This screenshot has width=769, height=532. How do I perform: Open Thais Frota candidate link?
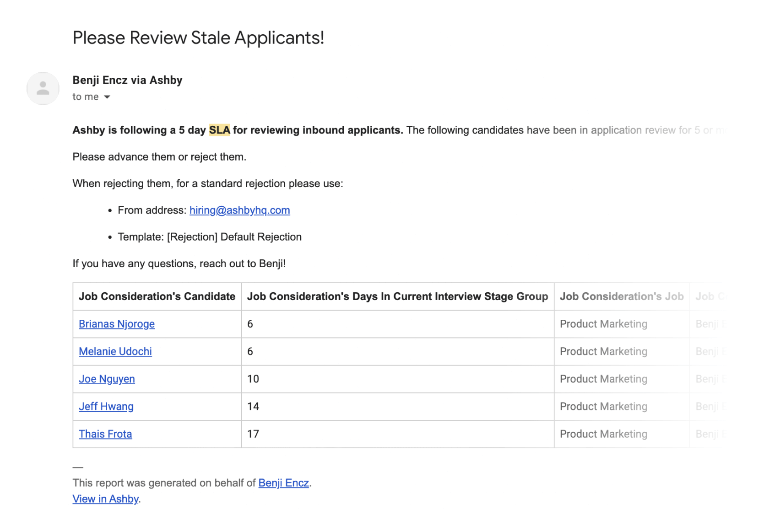click(105, 434)
